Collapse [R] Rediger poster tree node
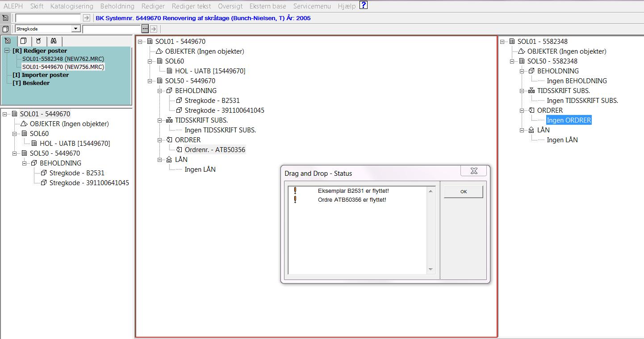This screenshot has width=644, height=339. (7, 51)
